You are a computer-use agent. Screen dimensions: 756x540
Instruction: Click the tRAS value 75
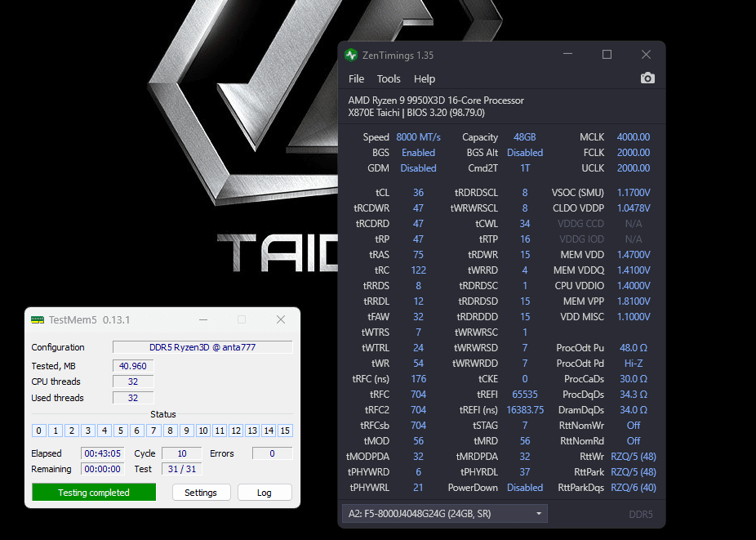tap(419, 255)
